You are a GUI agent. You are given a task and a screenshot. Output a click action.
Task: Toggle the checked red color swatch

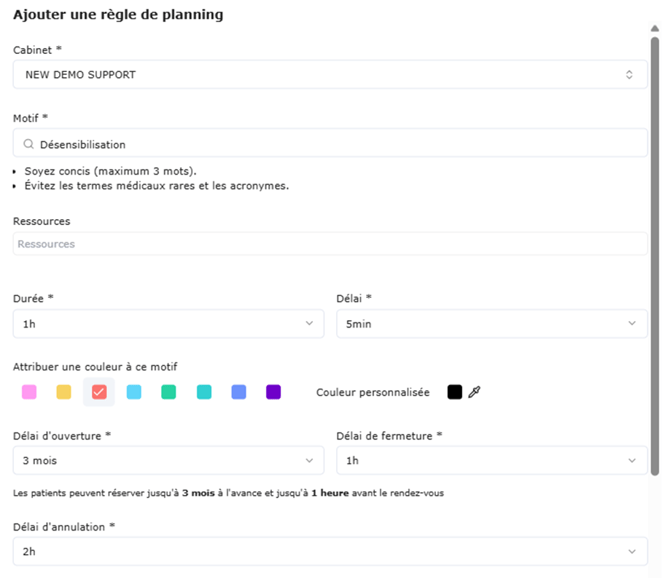[99, 392]
